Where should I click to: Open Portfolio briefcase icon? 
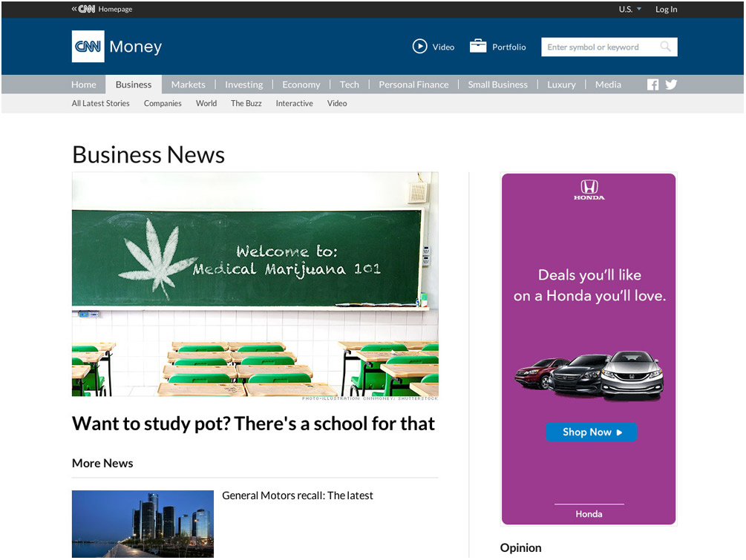(478, 47)
